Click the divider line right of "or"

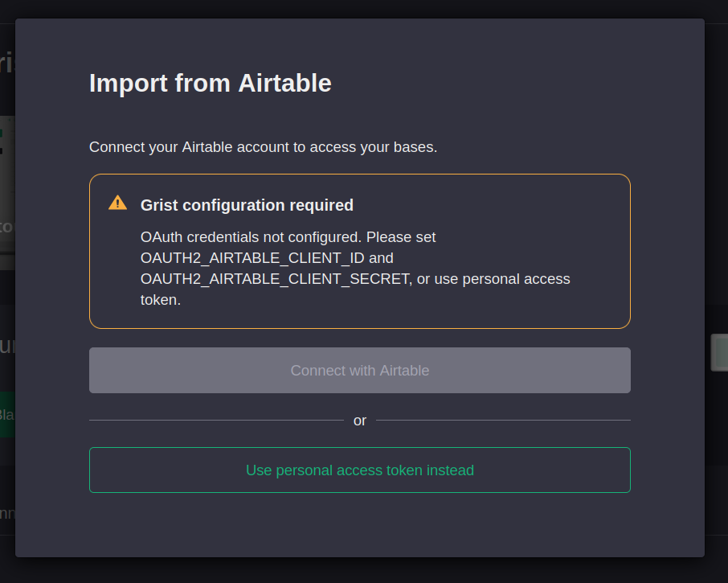click(x=503, y=421)
